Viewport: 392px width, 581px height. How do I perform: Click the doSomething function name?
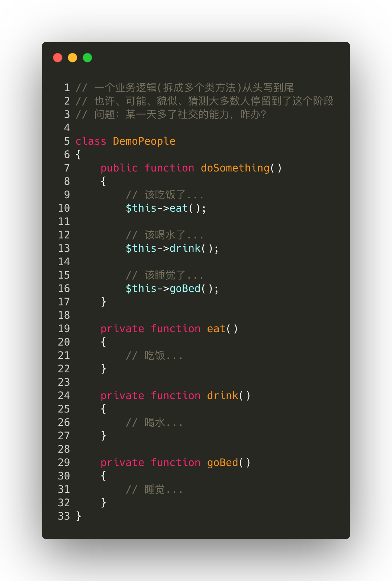tap(235, 168)
